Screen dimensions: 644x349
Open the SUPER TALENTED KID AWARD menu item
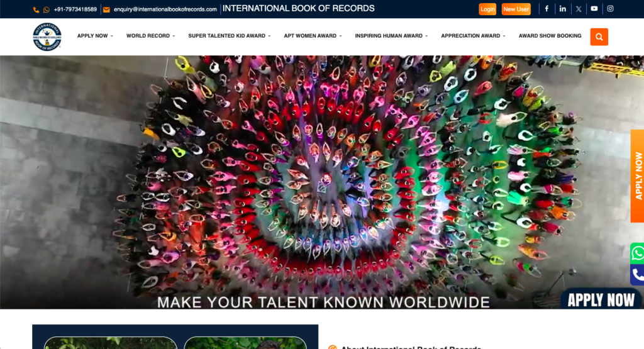pyautogui.click(x=226, y=36)
